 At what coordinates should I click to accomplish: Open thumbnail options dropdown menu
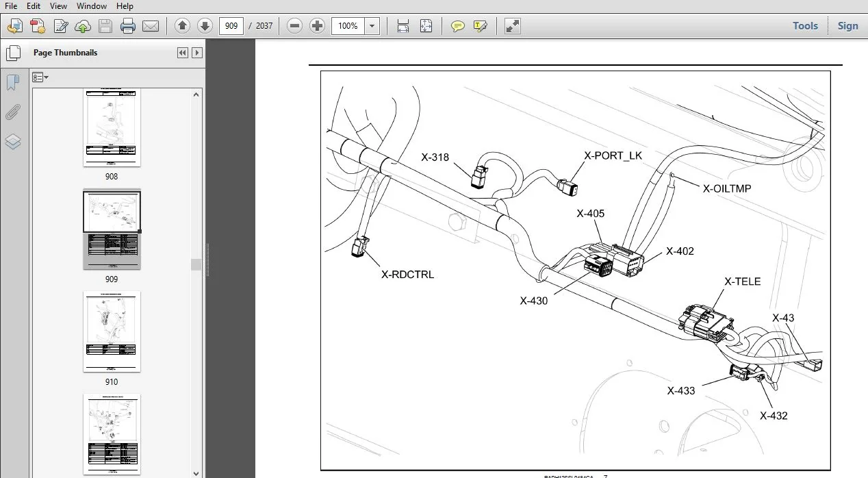click(x=40, y=77)
